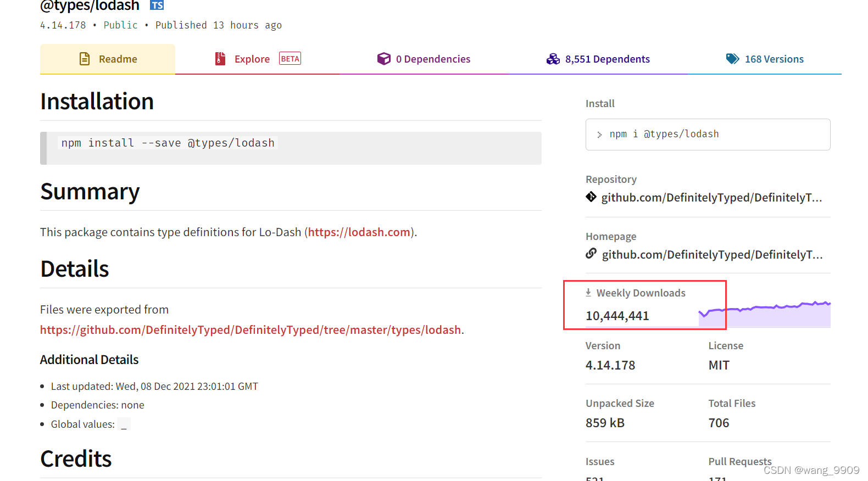Open the 8,551 Dependents tab

598,59
